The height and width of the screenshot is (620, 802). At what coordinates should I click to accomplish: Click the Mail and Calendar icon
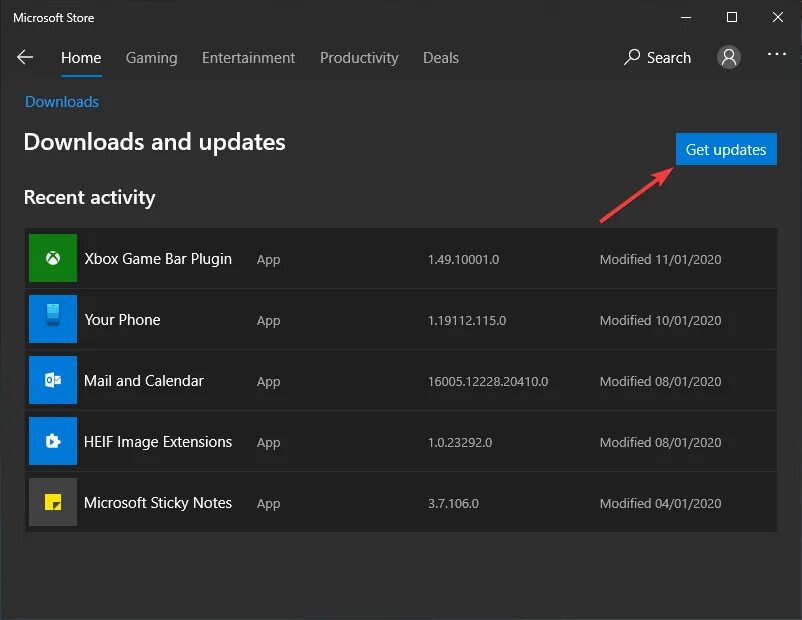53,381
